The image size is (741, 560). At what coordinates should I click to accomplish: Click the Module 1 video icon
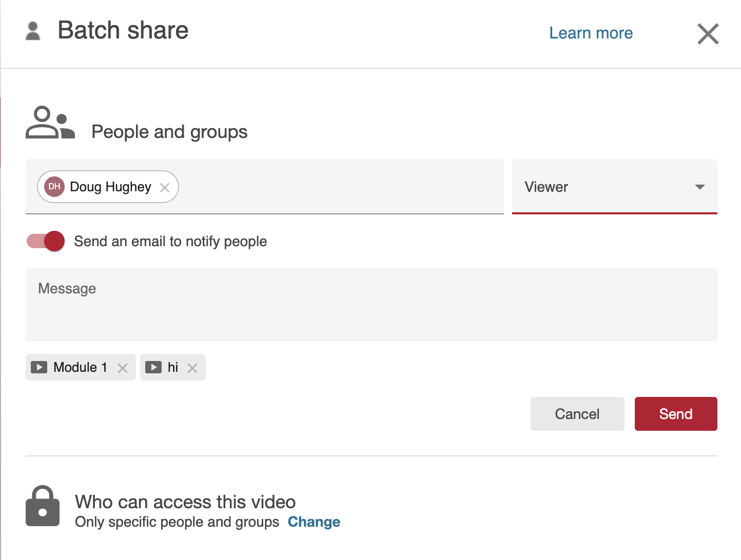coord(39,367)
